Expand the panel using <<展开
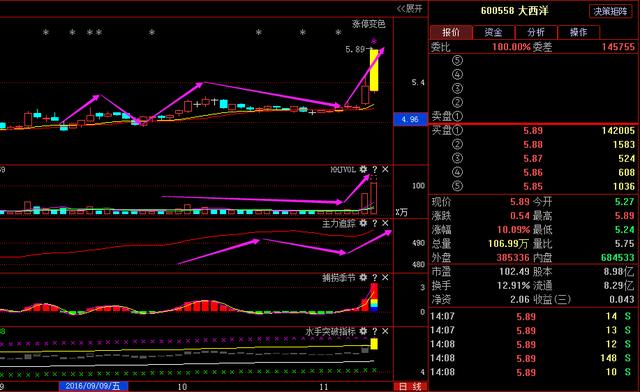 tap(410, 9)
